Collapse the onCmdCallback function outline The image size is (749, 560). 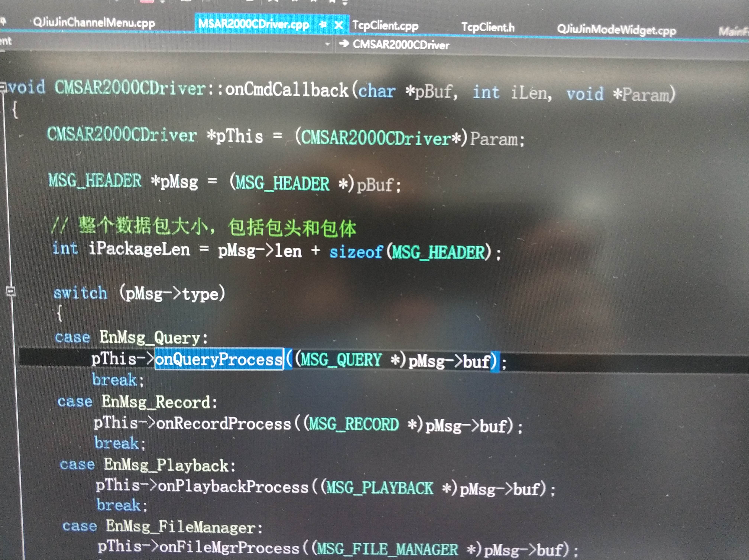tap(3, 87)
